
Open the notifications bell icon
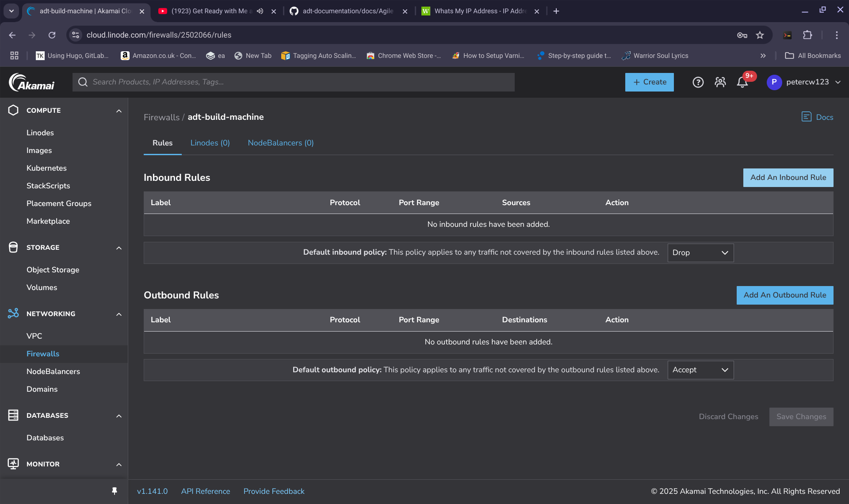pos(742,82)
